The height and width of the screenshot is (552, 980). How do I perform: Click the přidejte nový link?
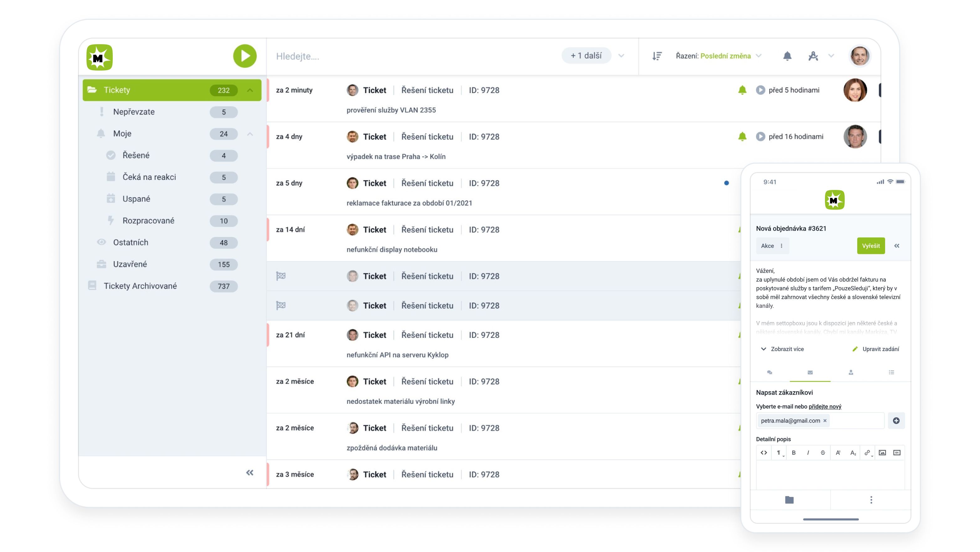pyautogui.click(x=825, y=407)
